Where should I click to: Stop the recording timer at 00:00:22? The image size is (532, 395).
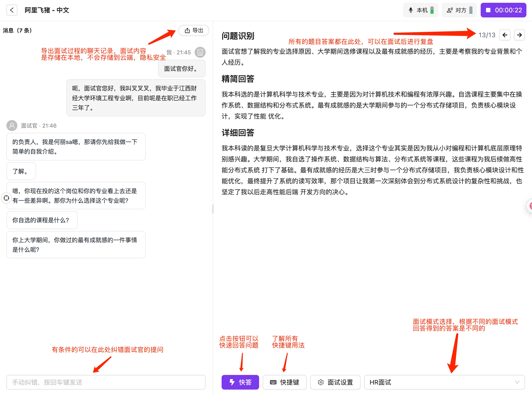[x=503, y=10]
